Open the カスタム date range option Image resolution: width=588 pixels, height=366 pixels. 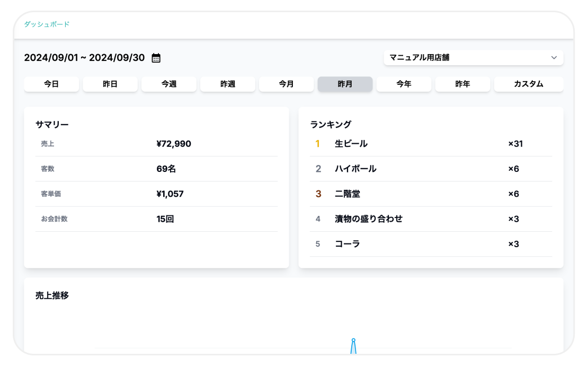[528, 84]
